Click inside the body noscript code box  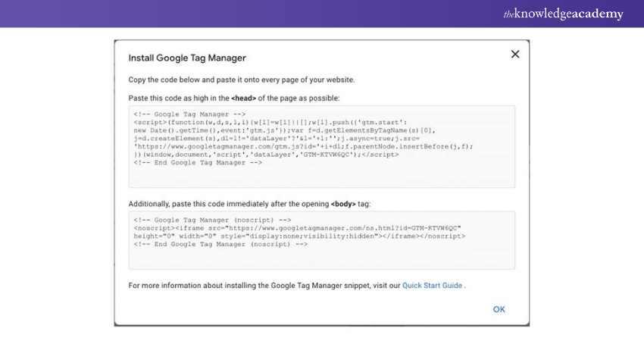tap(321, 258)
